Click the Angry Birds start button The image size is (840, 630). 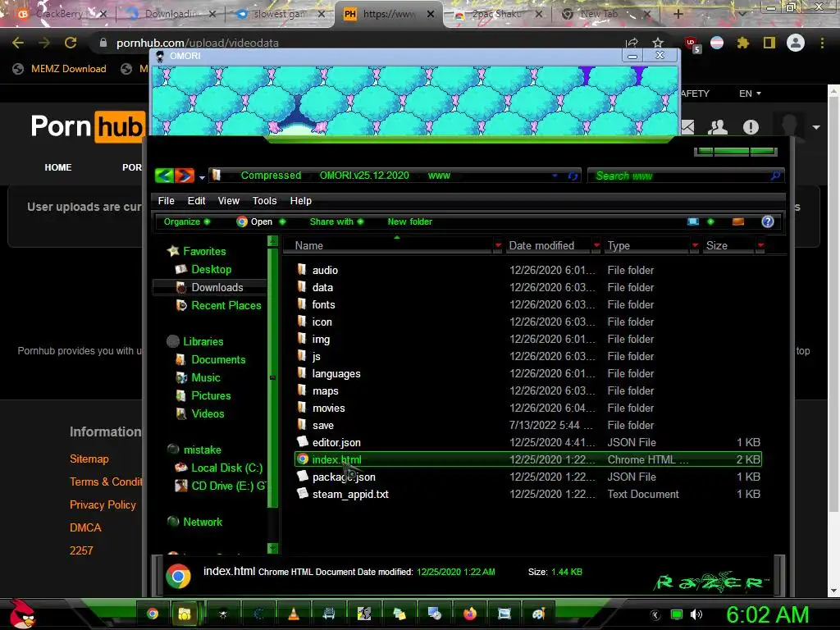point(22,614)
